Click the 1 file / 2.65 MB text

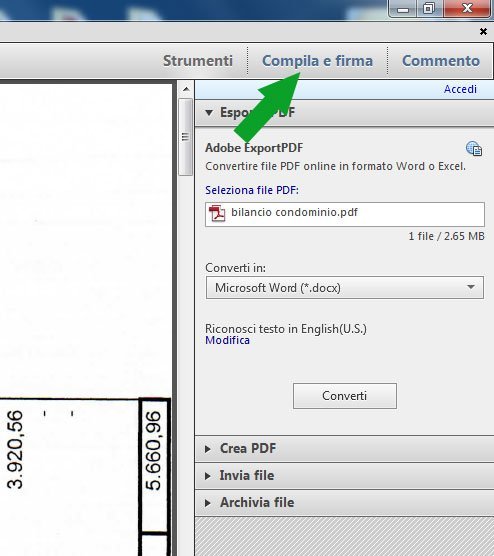pos(446,236)
